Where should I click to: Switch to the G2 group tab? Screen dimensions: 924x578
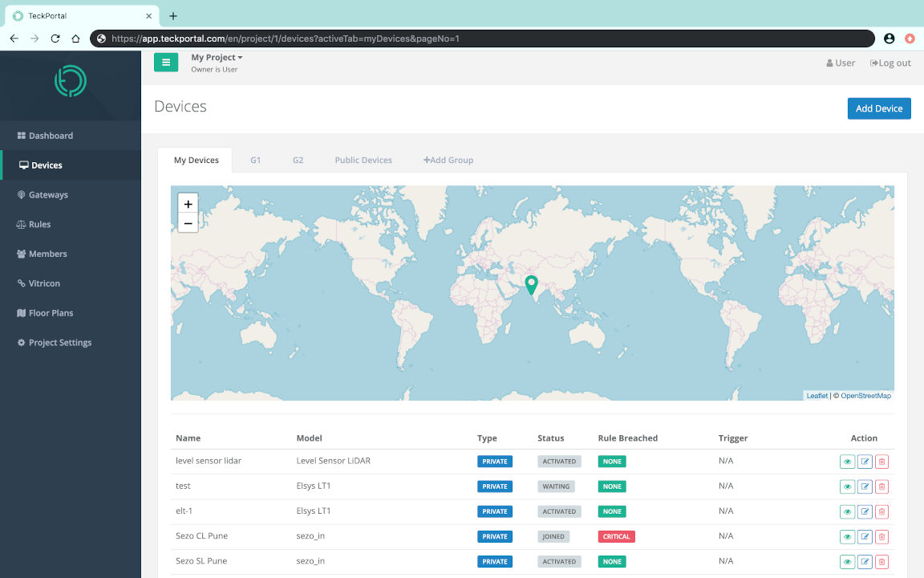298,160
